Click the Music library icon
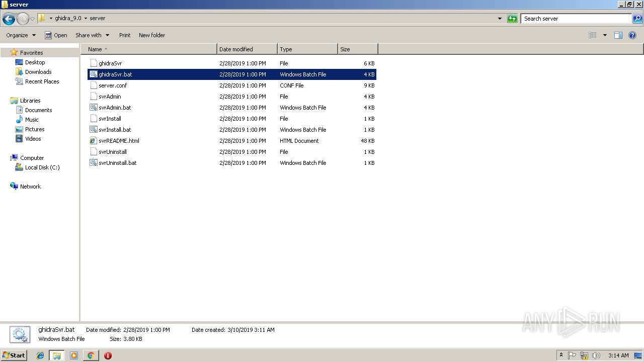 pos(19,120)
